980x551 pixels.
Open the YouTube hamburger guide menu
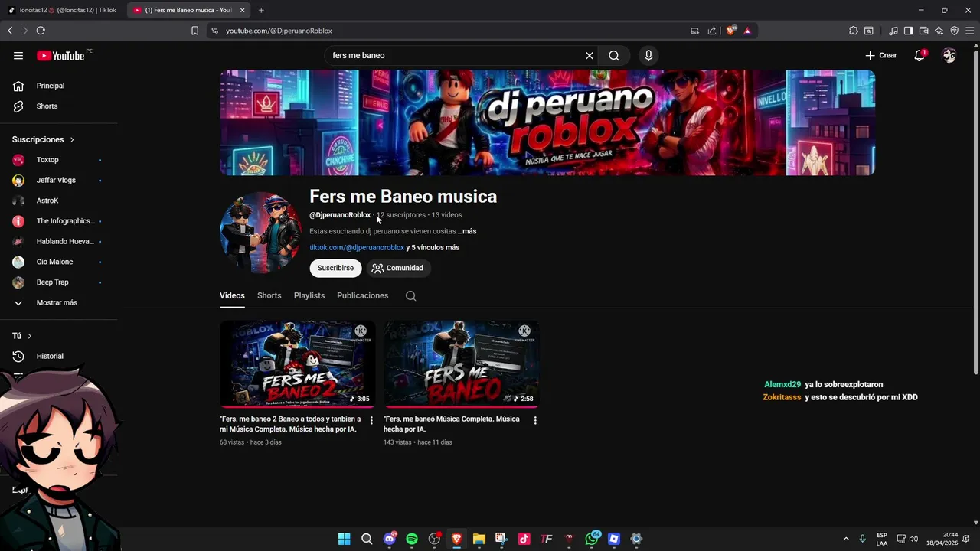[x=18, y=55]
